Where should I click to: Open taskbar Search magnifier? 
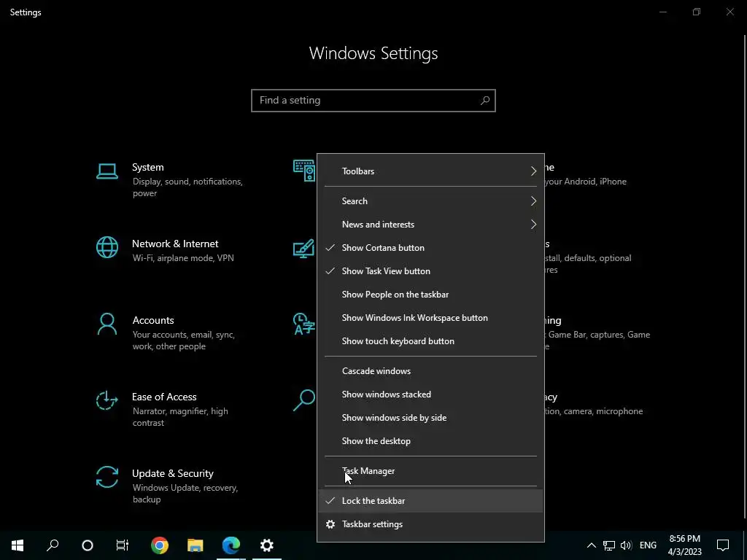tap(53, 545)
